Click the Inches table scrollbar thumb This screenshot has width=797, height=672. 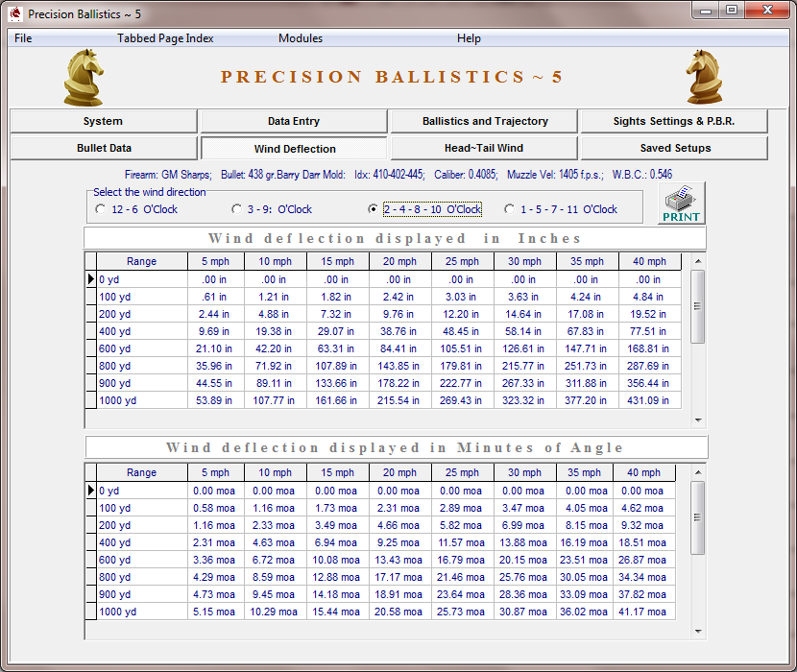pyautogui.click(x=698, y=306)
